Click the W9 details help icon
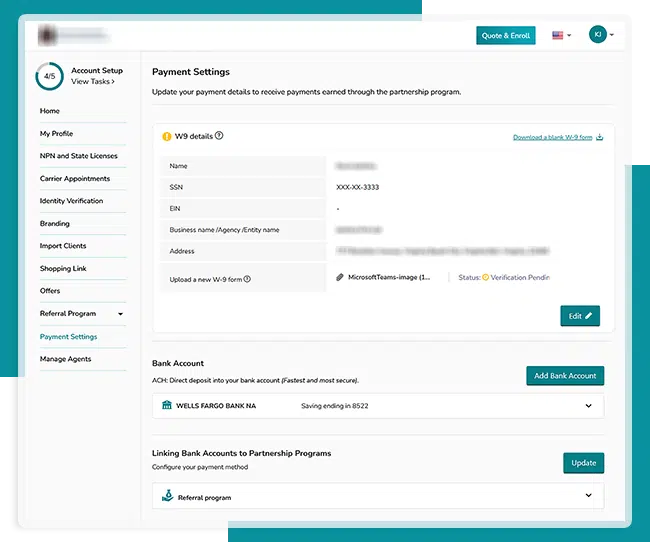The width and height of the screenshot is (650, 542). pos(219,136)
